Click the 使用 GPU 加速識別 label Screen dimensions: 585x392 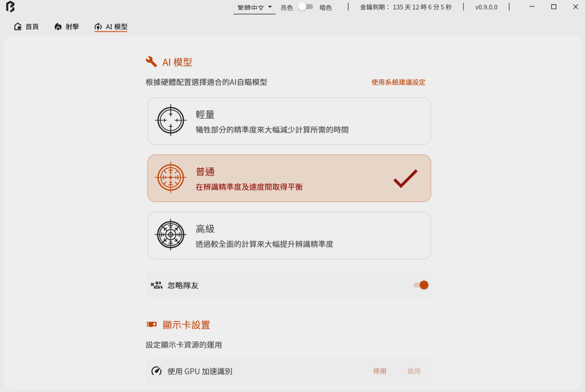point(200,371)
